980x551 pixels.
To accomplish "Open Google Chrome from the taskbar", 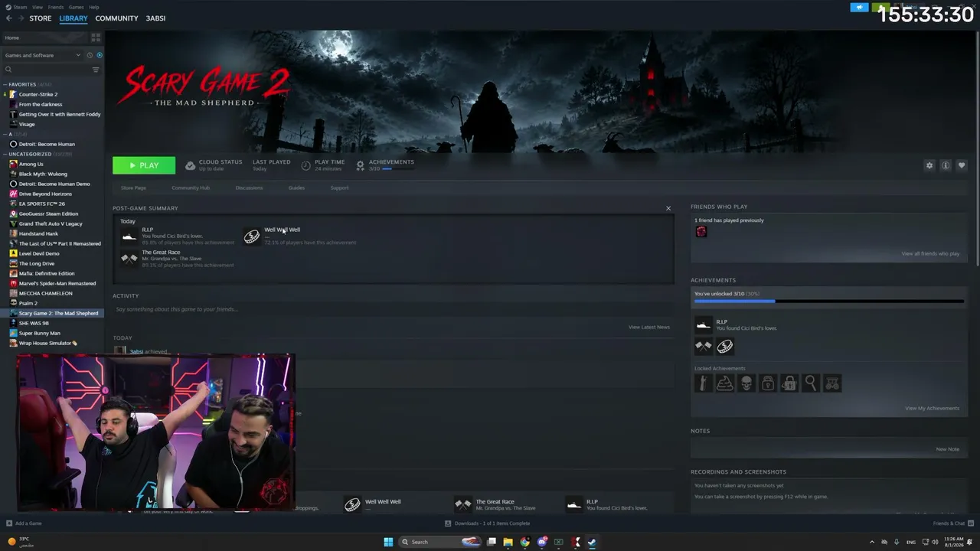I will tap(524, 542).
